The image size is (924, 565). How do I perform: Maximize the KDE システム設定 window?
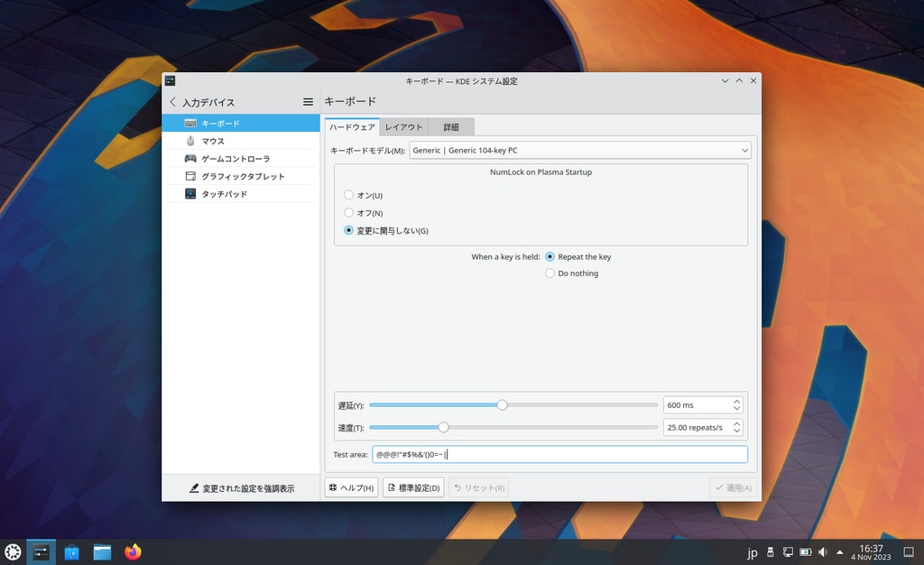739,80
